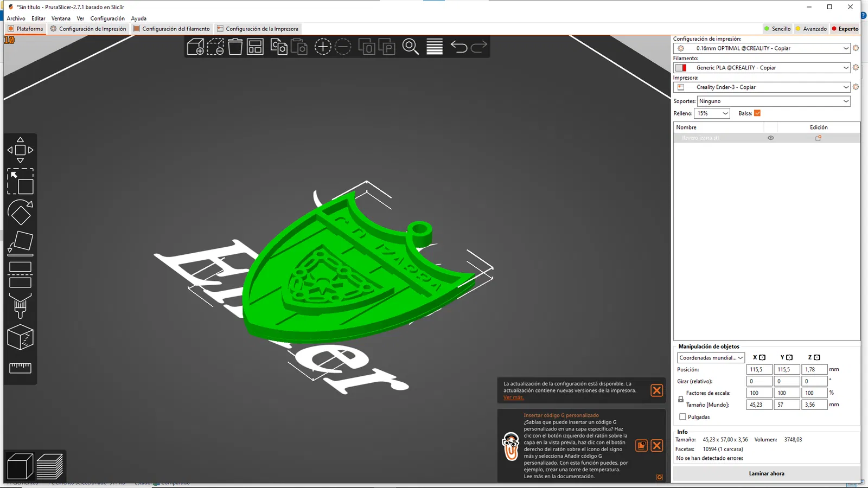The width and height of the screenshot is (868, 488).
Task: Open the Relleno percentage dropdown
Action: tap(712, 113)
